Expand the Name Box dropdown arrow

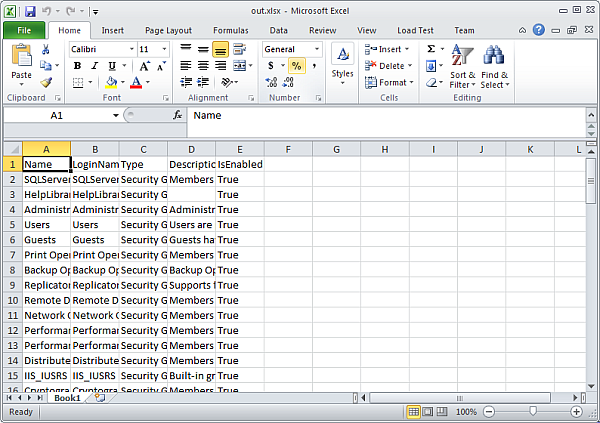[x=116, y=115]
